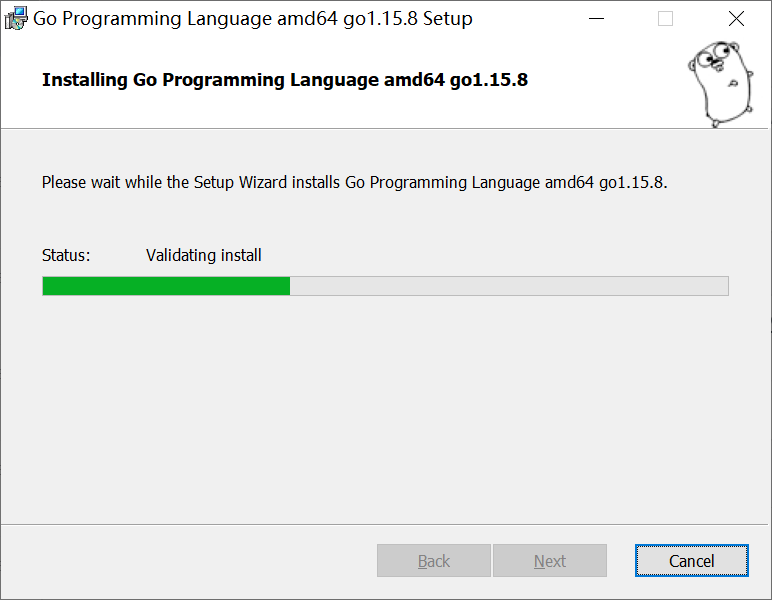Click the disabled maximize window button
The image size is (772, 600).
click(x=665, y=19)
